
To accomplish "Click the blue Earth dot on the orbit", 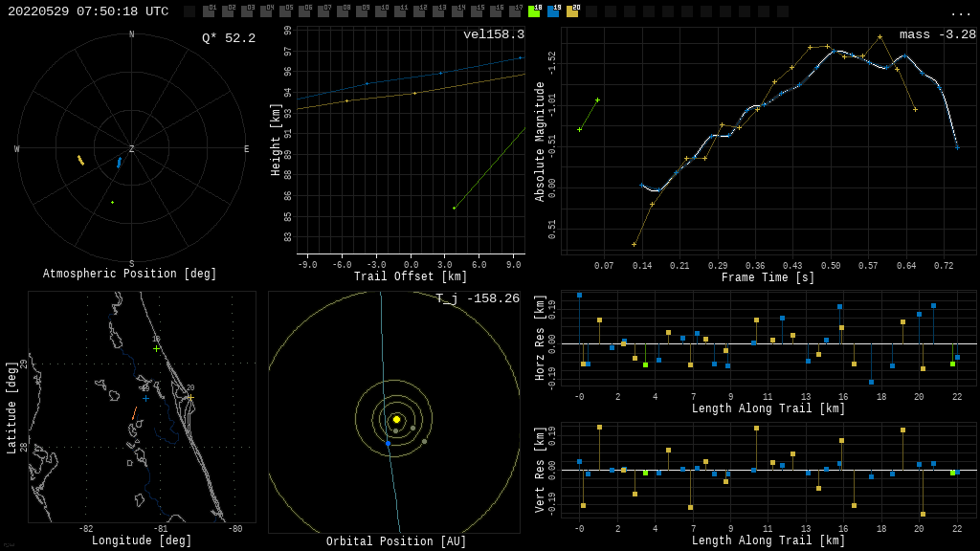I will point(388,443).
